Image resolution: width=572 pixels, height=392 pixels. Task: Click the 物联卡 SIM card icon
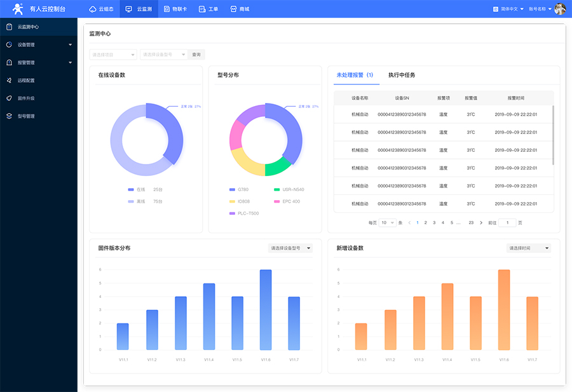tap(167, 10)
